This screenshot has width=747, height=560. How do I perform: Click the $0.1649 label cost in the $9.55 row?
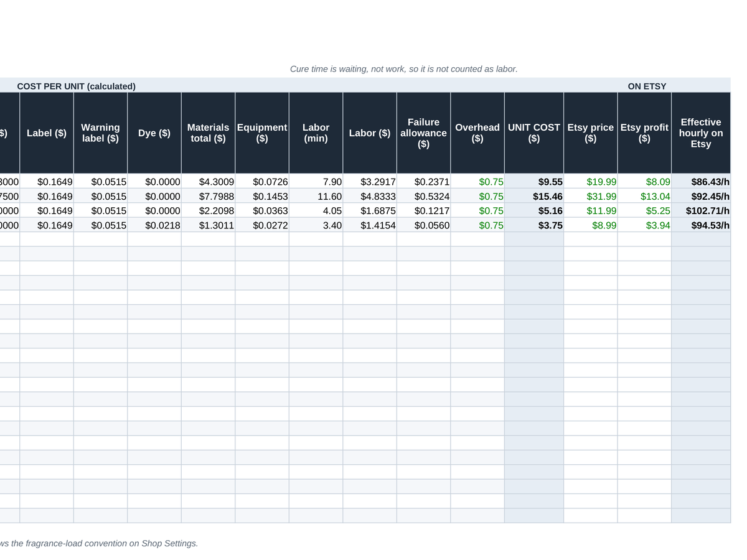pos(47,182)
